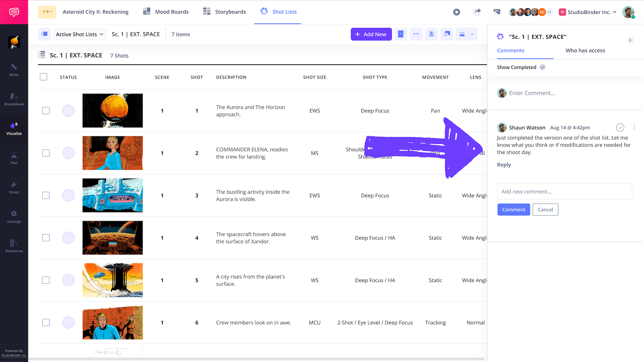The image size is (644, 362).
Task: Open the Breakdown section in the sidebar
Action: (x=14, y=99)
